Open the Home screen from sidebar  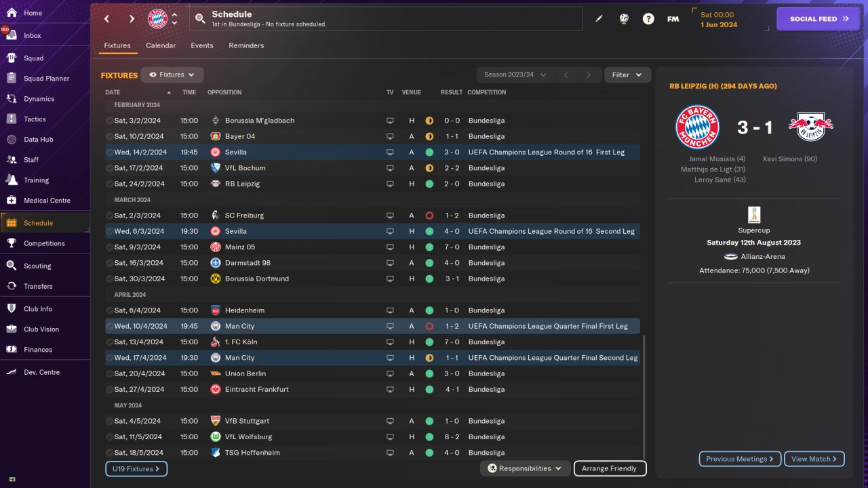click(x=33, y=13)
